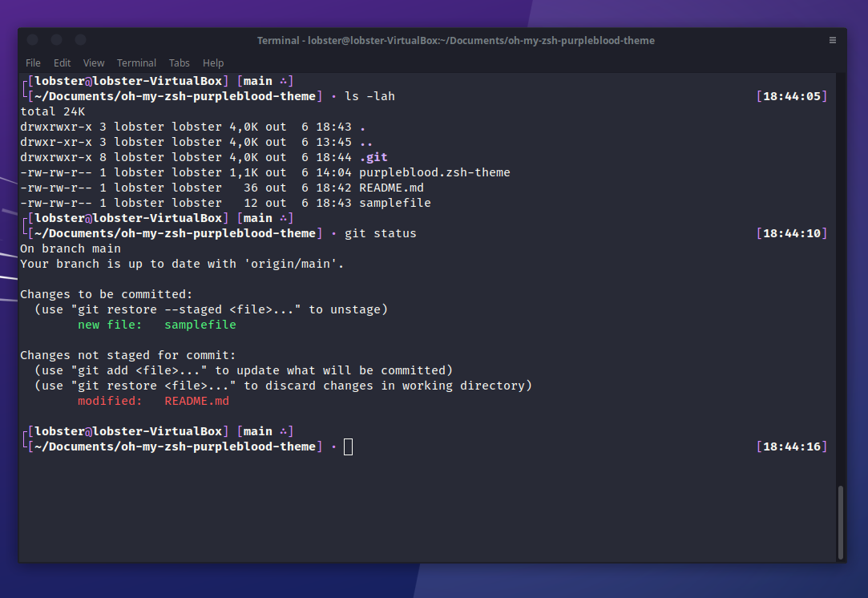Click the 18:44:05 timestamp
Viewport: 868px width, 598px height.
click(792, 96)
